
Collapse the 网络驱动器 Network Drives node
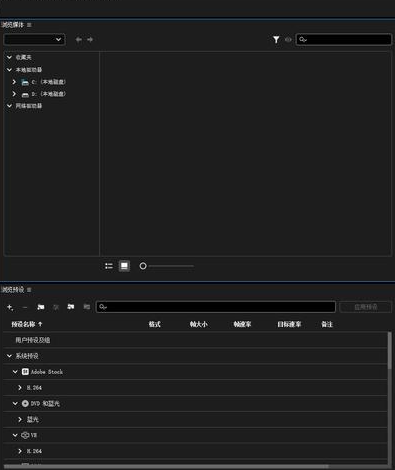pyautogui.click(x=9, y=106)
